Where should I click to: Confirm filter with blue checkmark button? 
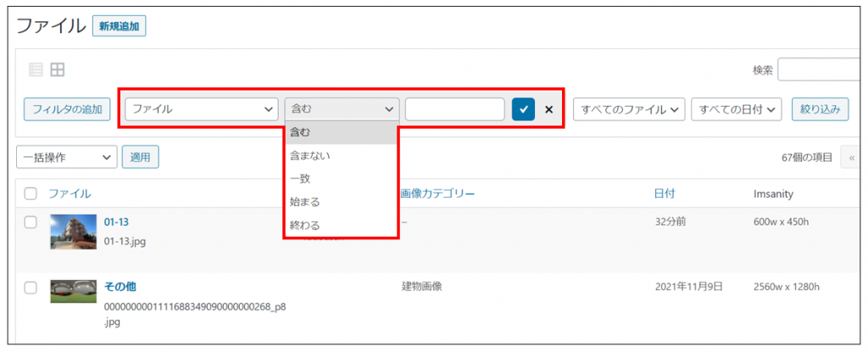coord(523,109)
